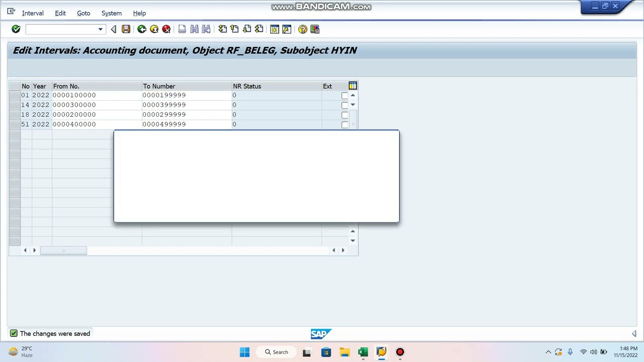This screenshot has height=362, width=644.
Task: Create a new session icon
Action: pyautogui.click(x=275, y=29)
